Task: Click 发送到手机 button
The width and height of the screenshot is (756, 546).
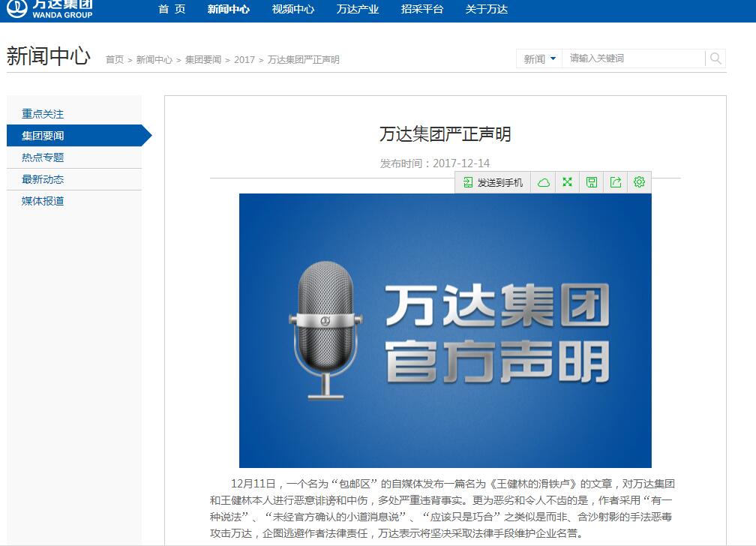Action: tap(493, 182)
